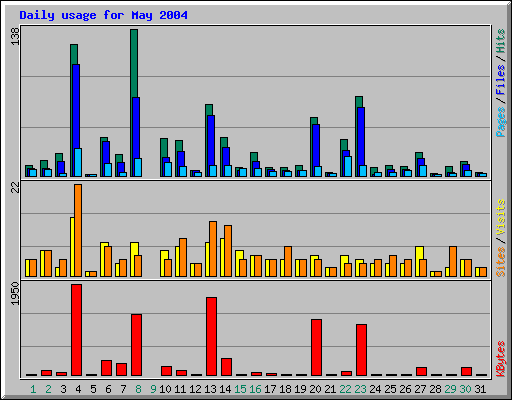The image size is (512, 400).
Task: Select the red KBytes bar for day 20
Action: tap(316, 348)
